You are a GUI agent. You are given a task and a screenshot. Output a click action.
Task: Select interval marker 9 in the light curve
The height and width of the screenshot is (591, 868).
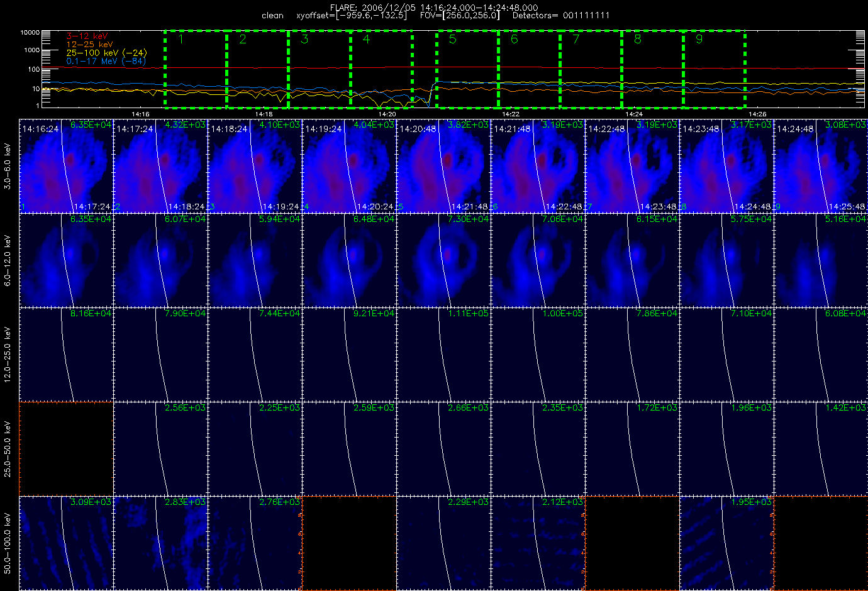699,39
